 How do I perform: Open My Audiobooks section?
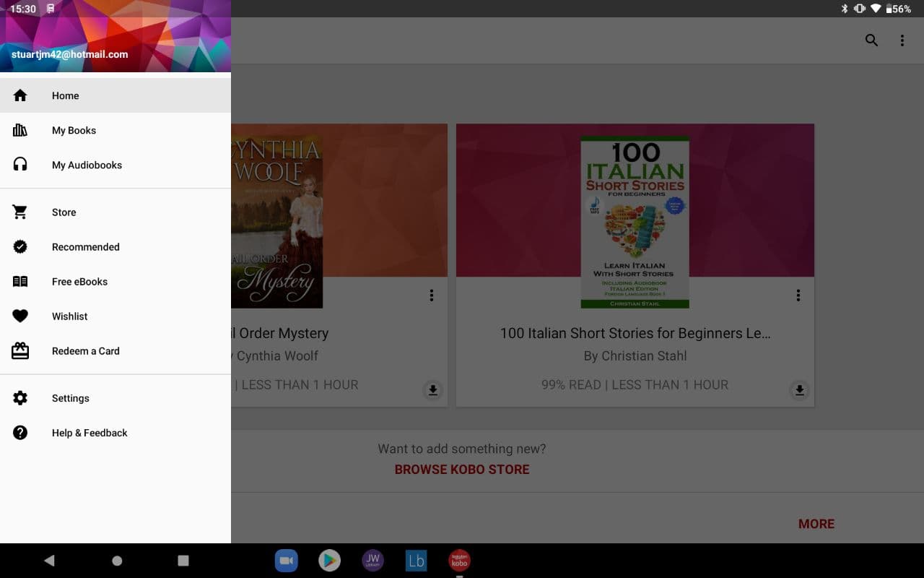(115, 165)
